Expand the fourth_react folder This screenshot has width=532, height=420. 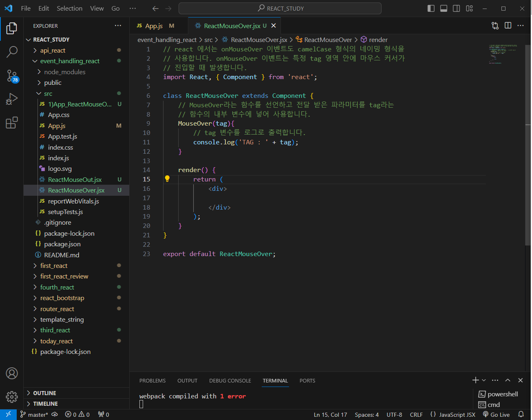pyautogui.click(x=76, y=287)
